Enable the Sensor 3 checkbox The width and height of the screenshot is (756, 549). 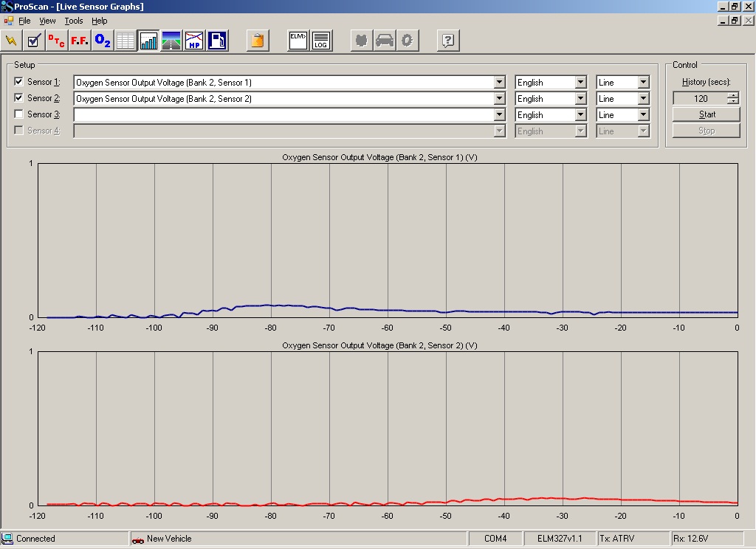pyautogui.click(x=19, y=114)
